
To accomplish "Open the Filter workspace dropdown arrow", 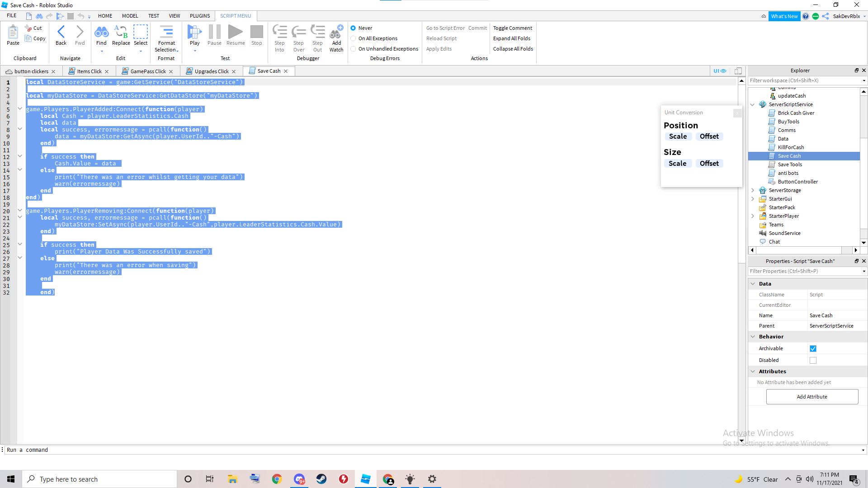I will [863, 81].
